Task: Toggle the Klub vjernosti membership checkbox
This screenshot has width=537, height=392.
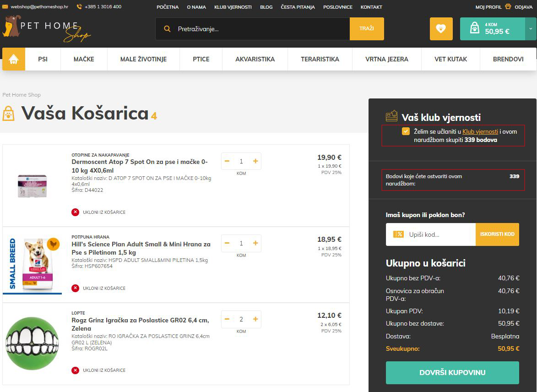Action: pyautogui.click(x=406, y=131)
